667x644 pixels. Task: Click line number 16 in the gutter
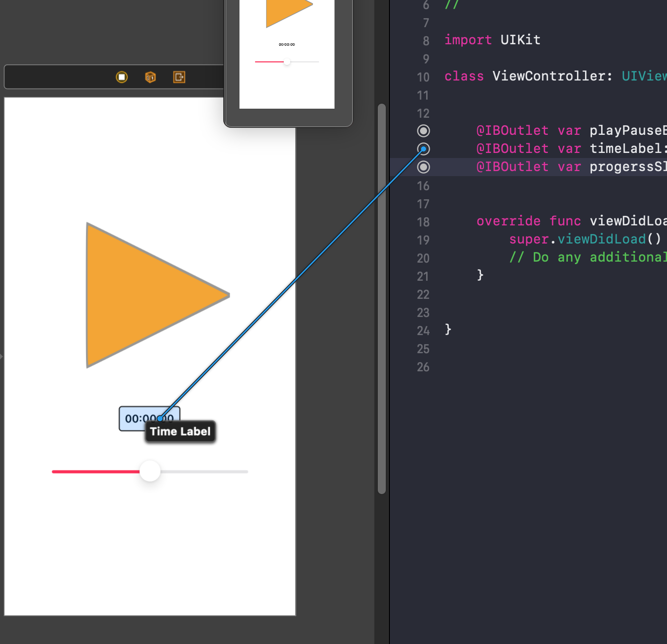click(424, 186)
